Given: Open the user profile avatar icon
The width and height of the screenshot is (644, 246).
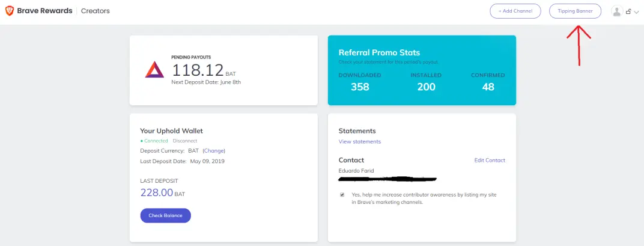Looking at the screenshot, I should tap(616, 11).
